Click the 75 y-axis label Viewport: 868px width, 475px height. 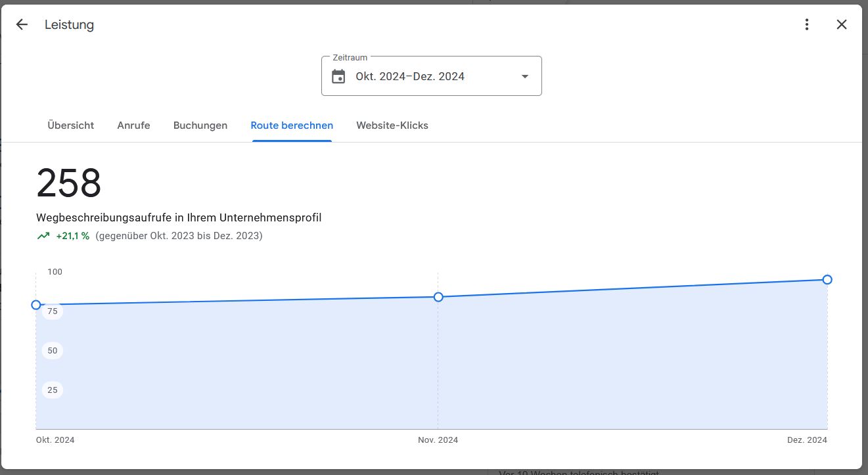click(x=53, y=311)
